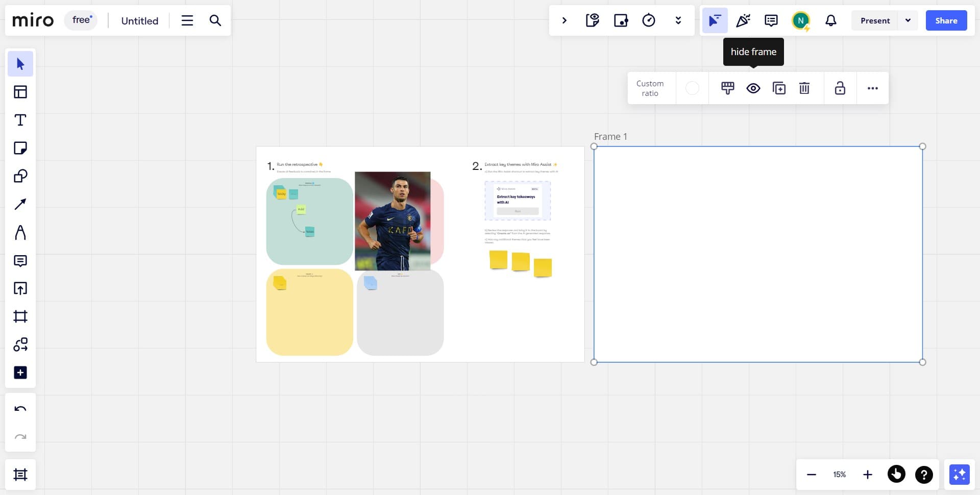Screen dimensions: 980x495
Task: Open the shapes tool
Action: coord(20,176)
